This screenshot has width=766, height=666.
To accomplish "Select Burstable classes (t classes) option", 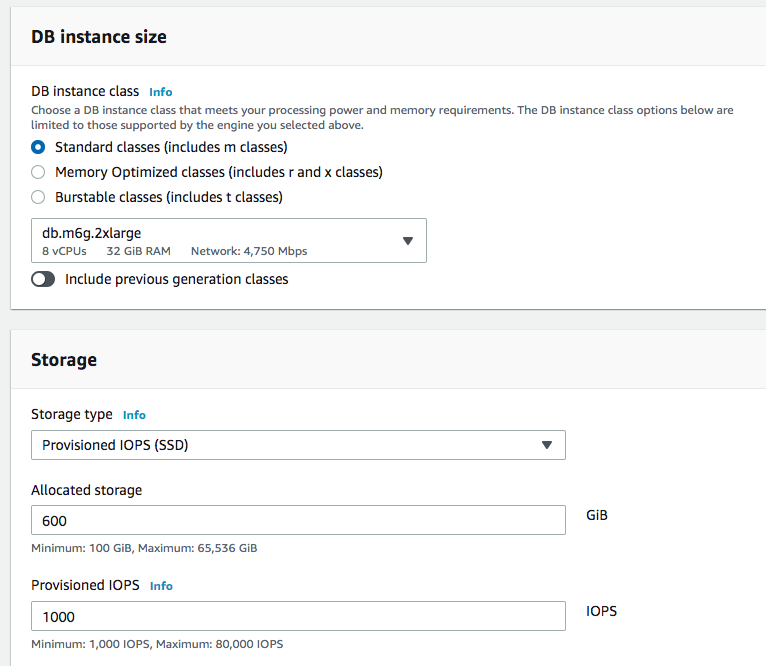I will [38, 197].
